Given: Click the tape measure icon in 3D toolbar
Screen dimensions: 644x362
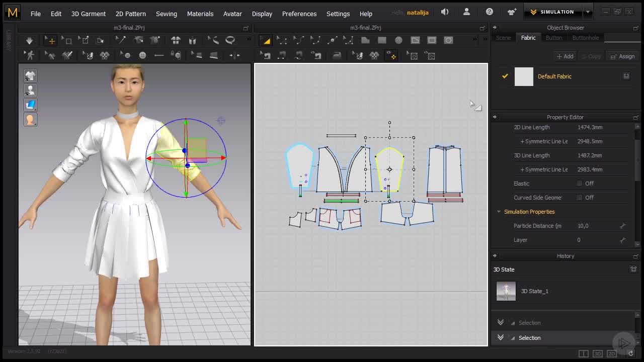Looking at the screenshot, I should [230, 40].
